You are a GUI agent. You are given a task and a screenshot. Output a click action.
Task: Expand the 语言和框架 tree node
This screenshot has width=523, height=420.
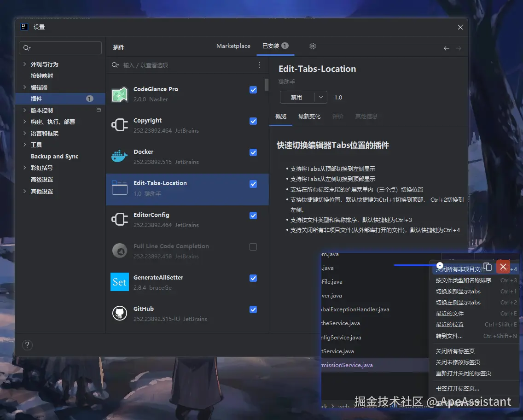[x=25, y=133]
